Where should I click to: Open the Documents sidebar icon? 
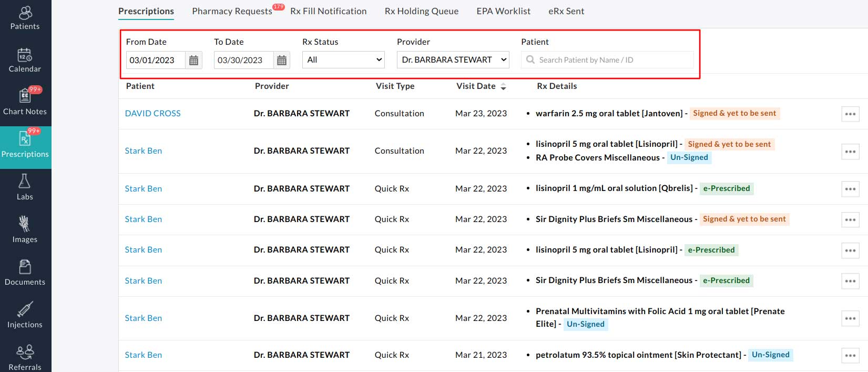pos(25,267)
